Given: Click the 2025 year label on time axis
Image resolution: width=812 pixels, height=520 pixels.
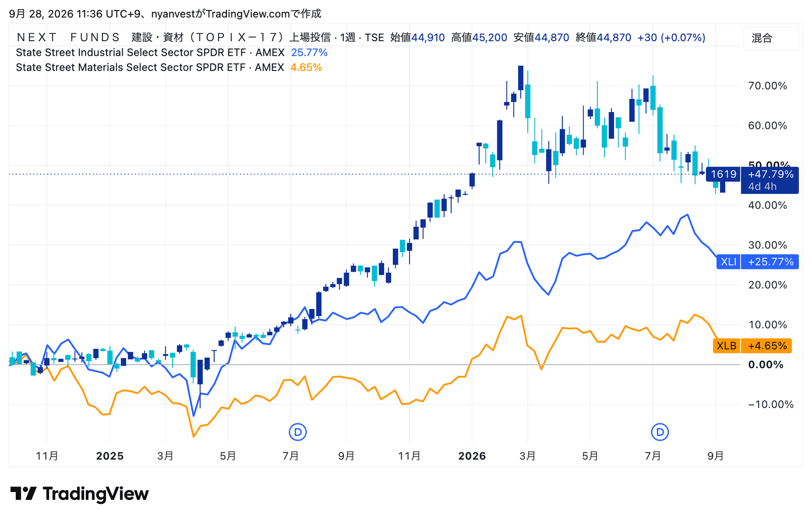Looking at the screenshot, I should (110, 456).
